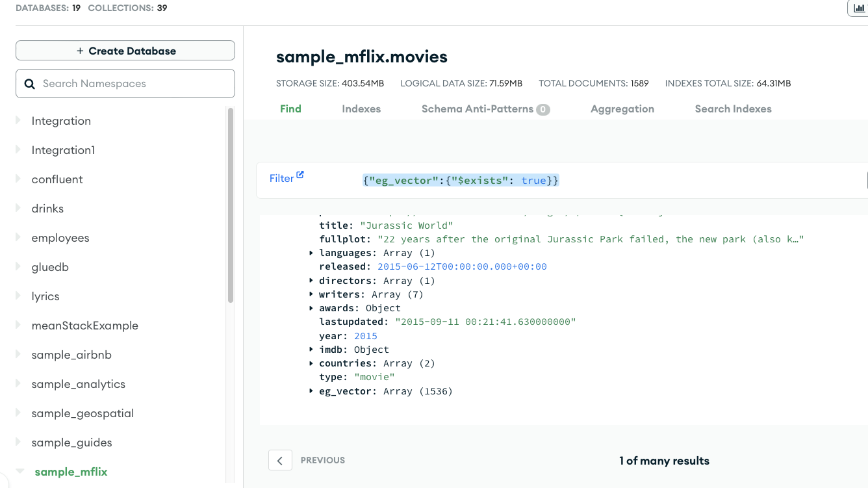Expand the meanStackExample database
Screen dimensions: 868x488
pos(18,325)
